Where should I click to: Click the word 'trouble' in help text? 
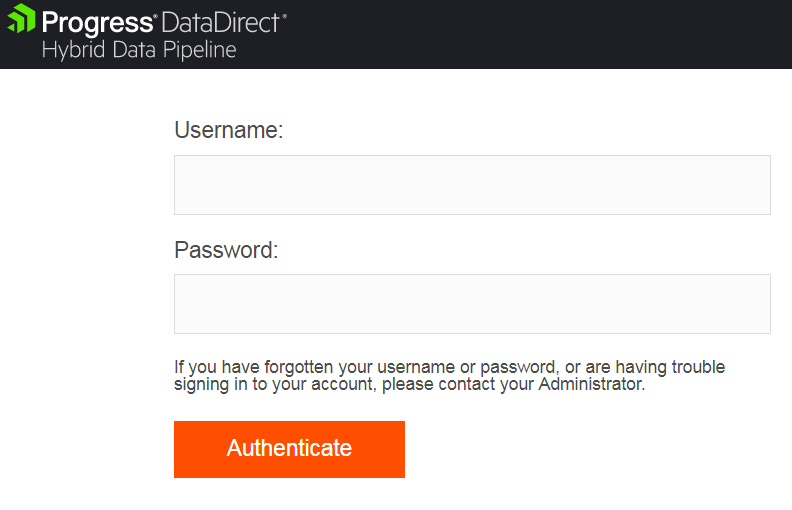698,367
